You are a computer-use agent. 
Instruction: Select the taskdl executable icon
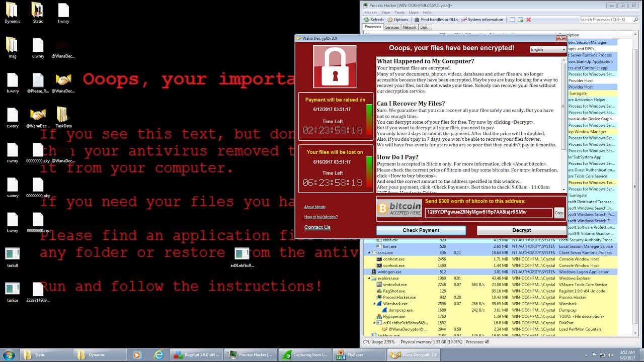click(12, 257)
